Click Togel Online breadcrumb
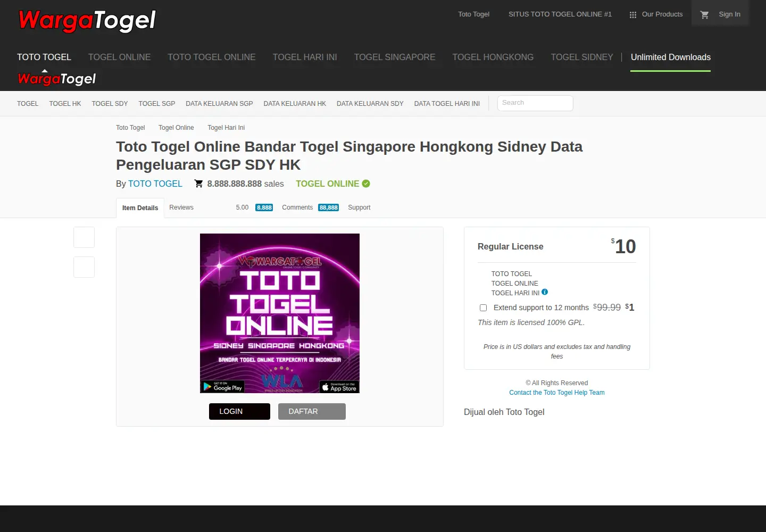Image resolution: width=766 pixels, height=532 pixels. click(x=176, y=128)
